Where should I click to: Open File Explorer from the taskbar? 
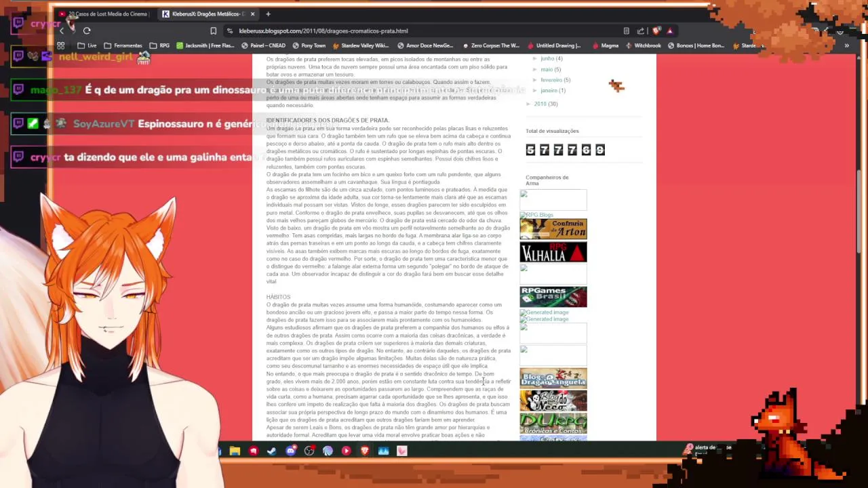click(x=235, y=451)
